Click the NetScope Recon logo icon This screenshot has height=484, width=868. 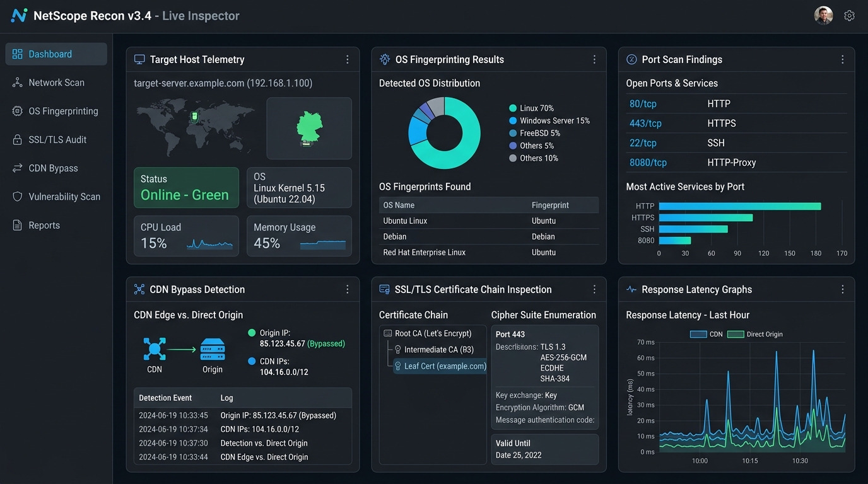(x=19, y=16)
